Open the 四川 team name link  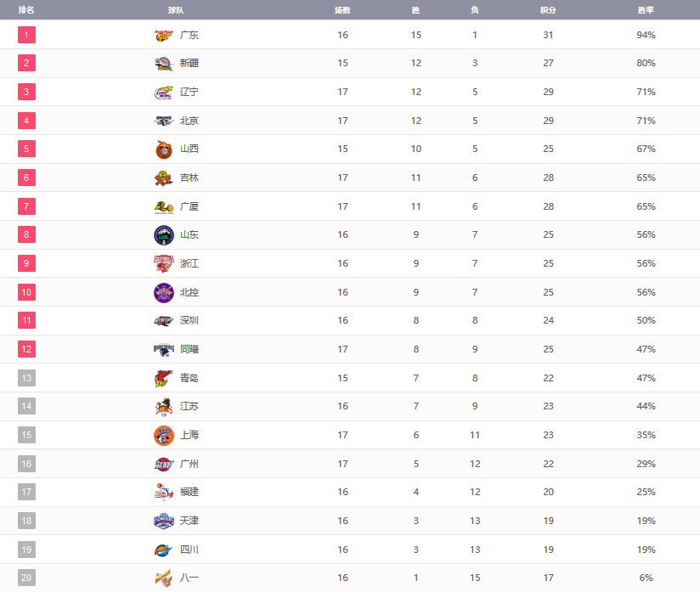(189, 550)
